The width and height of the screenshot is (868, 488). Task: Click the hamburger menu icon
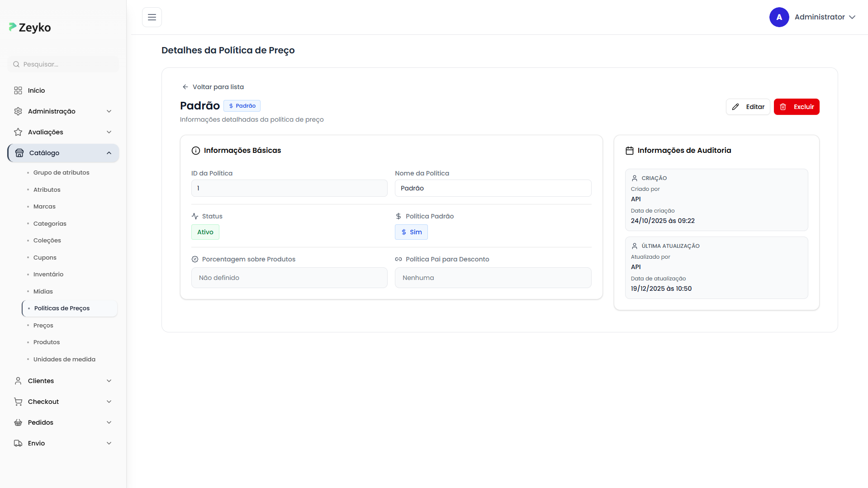click(x=152, y=17)
